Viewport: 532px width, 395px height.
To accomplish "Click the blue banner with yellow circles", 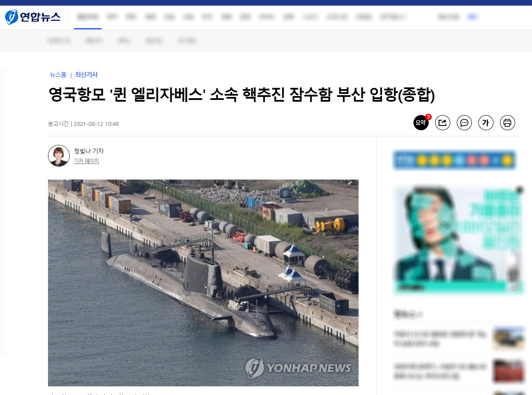I will tap(454, 160).
